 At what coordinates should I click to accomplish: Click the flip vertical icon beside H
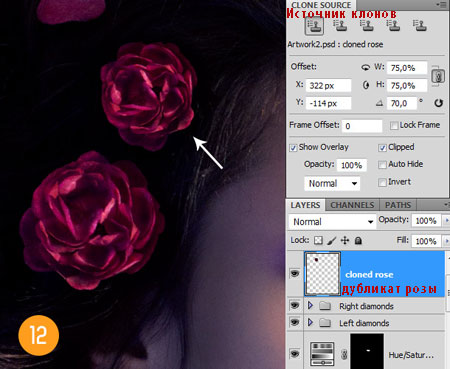click(x=366, y=85)
